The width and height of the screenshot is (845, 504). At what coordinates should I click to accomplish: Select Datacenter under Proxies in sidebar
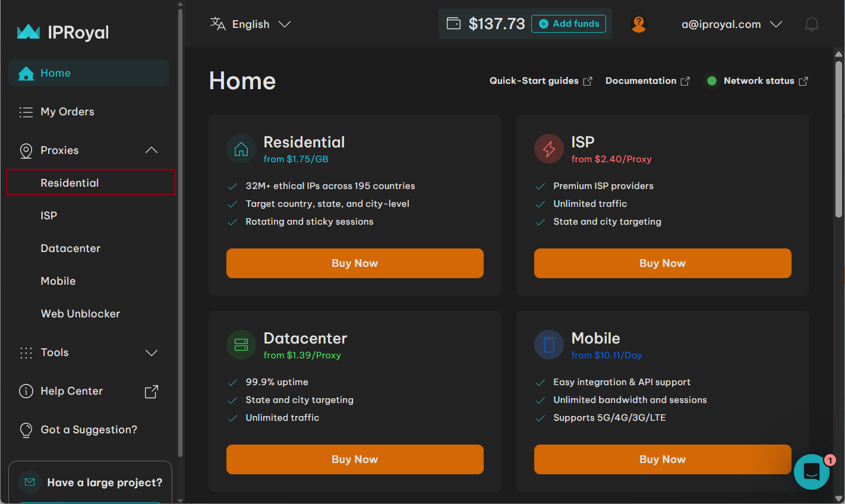[70, 248]
